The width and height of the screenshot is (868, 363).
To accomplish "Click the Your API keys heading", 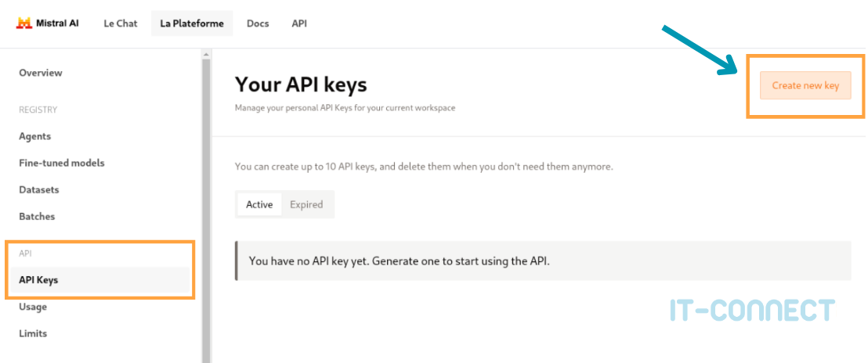I will pyautogui.click(x=301, y=84).
